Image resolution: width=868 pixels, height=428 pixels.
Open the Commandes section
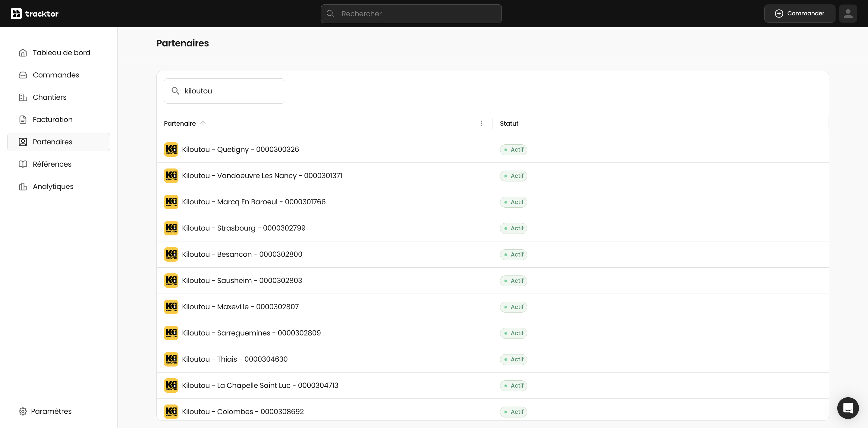point(59,75)
